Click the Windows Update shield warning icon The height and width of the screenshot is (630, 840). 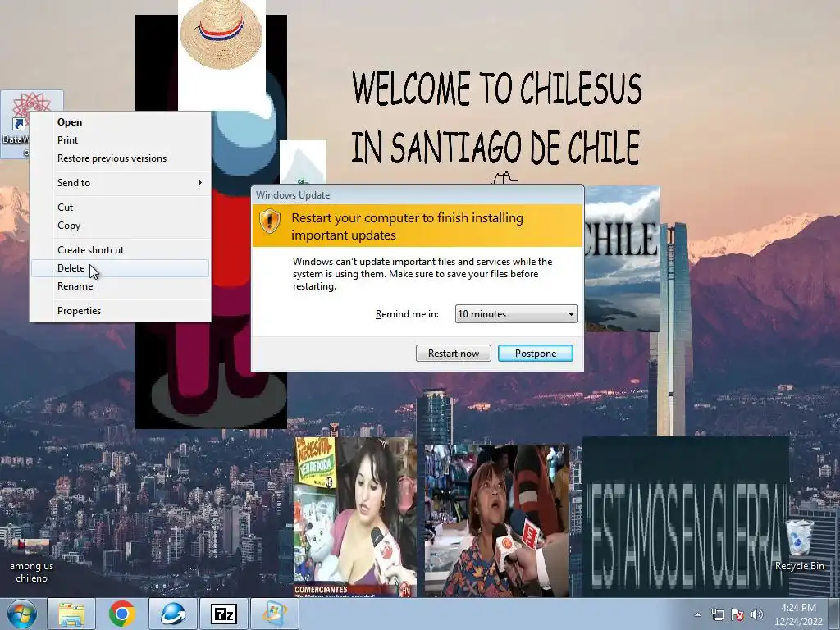[x=270, y=221]
